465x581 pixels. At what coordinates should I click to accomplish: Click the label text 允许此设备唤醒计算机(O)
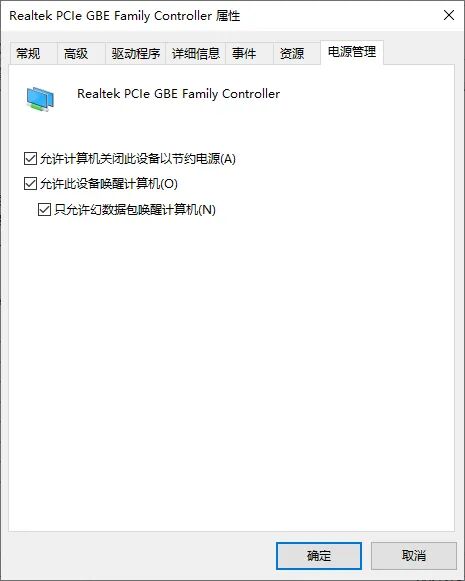pyautogui.click(x=109, y=184)
